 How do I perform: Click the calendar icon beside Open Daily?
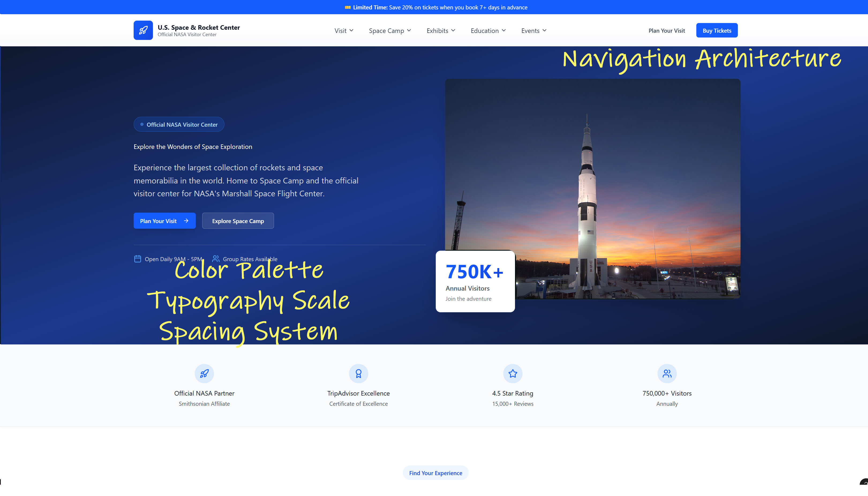138,259
